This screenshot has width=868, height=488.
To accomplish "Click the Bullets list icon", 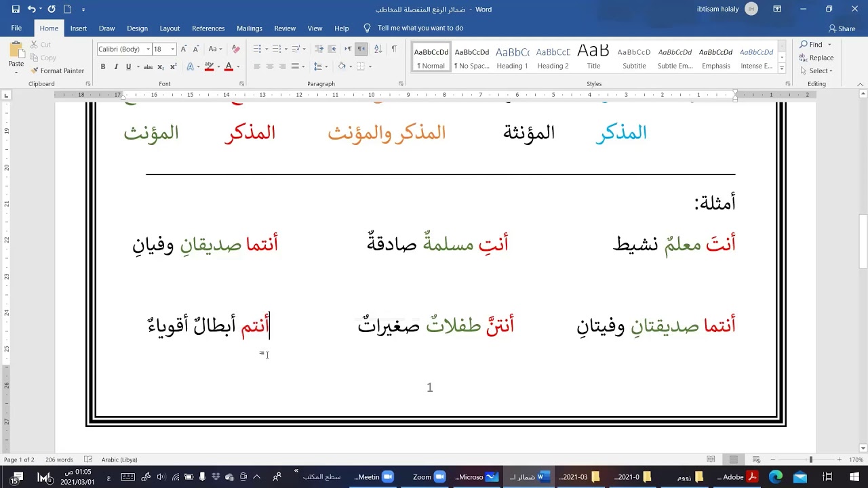I will click(257, 49).
